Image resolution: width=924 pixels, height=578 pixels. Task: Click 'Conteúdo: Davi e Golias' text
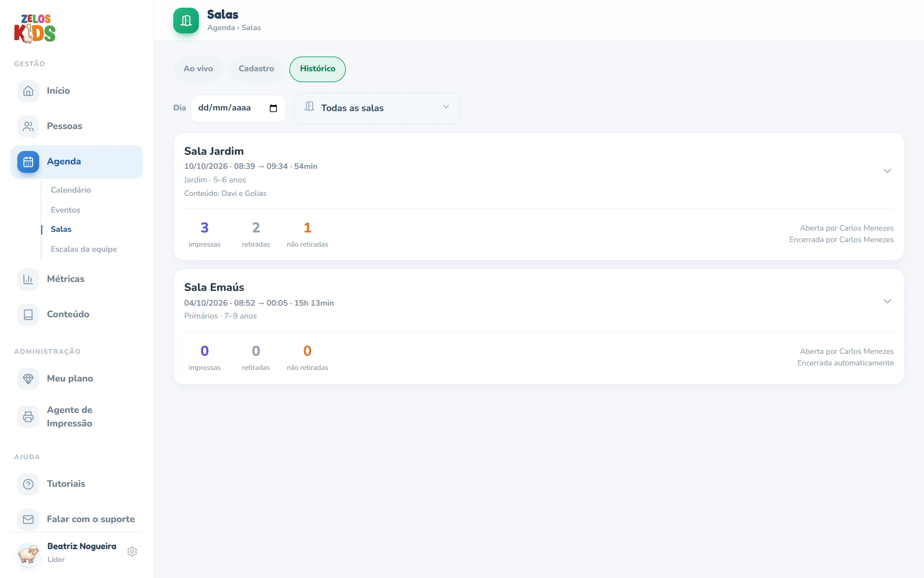[225, 193]
